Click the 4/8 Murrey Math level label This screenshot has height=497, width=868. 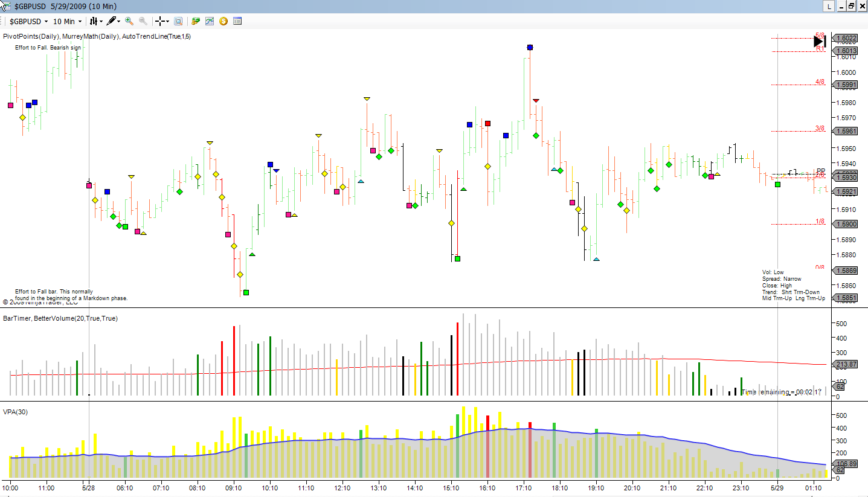pyautogui.click(x=820, y=82)
